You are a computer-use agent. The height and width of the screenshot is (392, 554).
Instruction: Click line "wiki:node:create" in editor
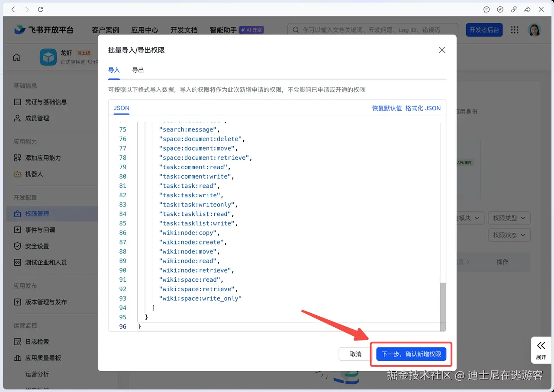click(193, 242)
